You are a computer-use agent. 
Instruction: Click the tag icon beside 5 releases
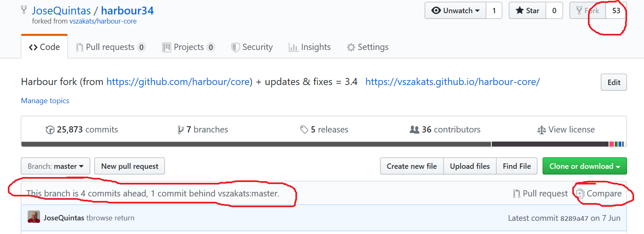click(x=304, y=130)
